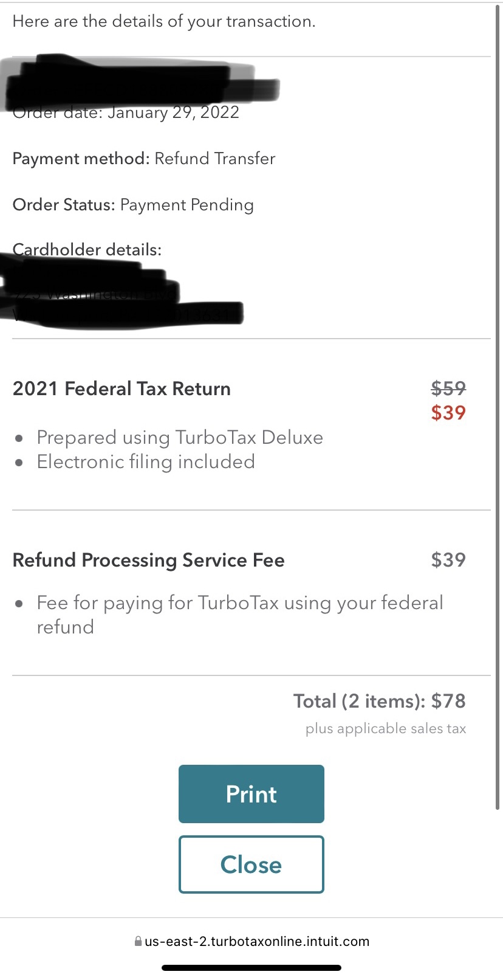
Task: Click the plus applicable sales tax note
Action: point(385,728)
